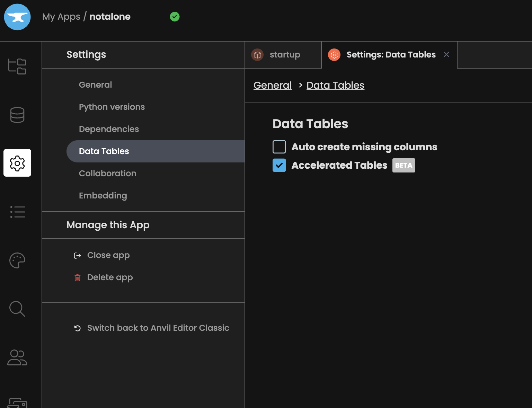
Task: Click the Delete app link
Action: pyautogui.click(x=110, y=277)
